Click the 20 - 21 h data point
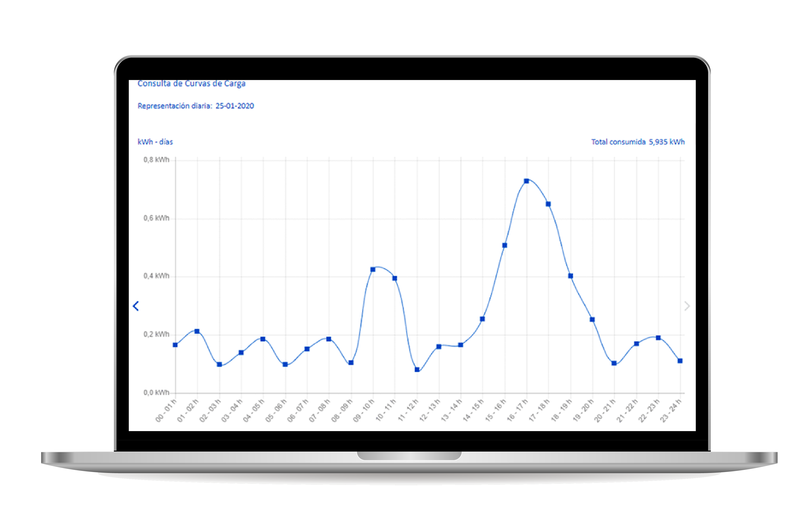 (x=614, y=363)
